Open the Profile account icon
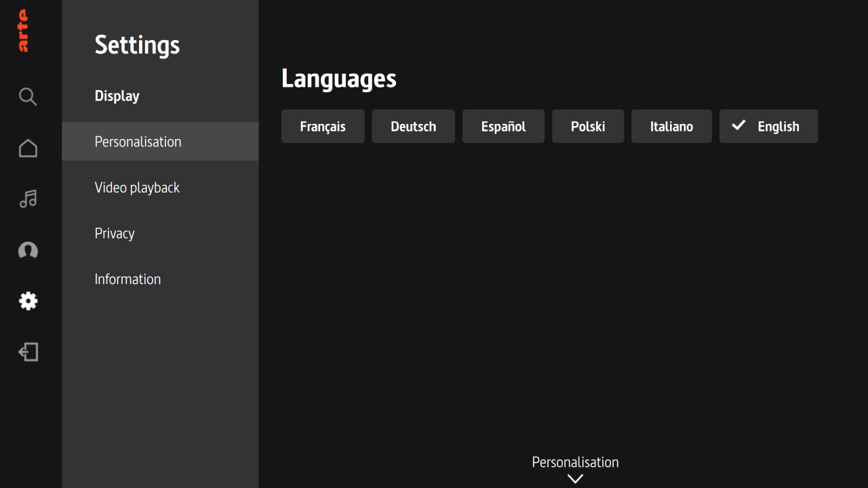Screen dimensions: 868x488 28,251
